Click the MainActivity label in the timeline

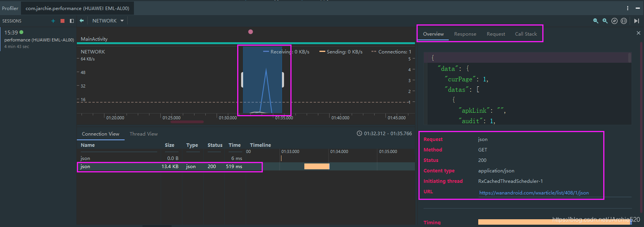94,39
